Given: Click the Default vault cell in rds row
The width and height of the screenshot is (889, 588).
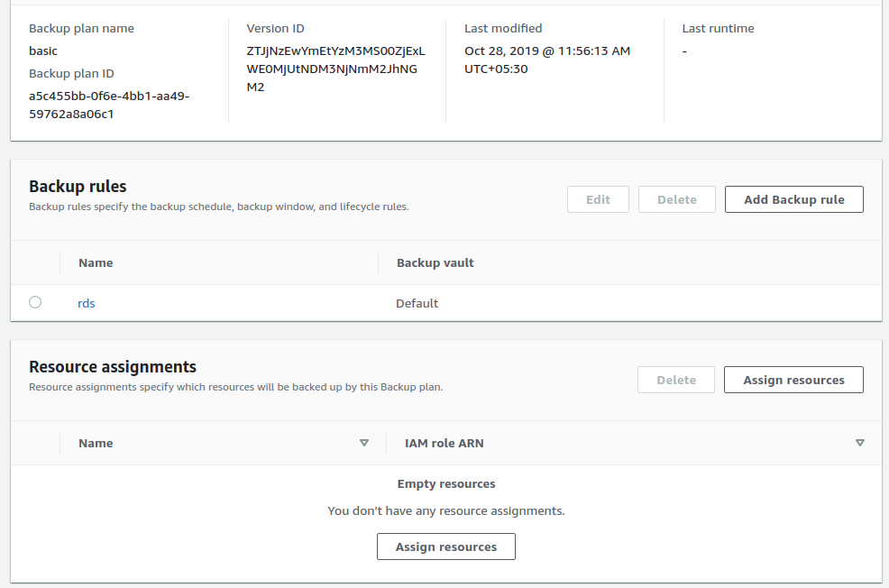Looking at the screenshot, I should tap(417, 304).
